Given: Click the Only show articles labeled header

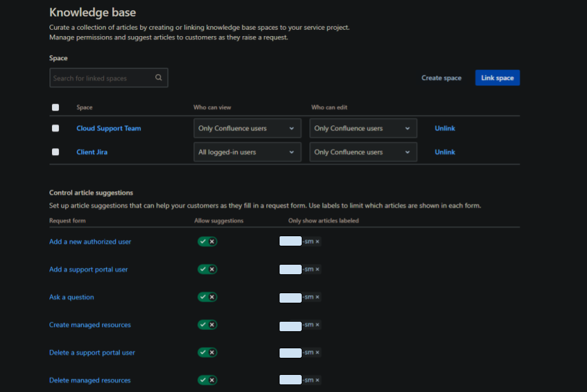Looking at the screenshot, I should [323, 220].
